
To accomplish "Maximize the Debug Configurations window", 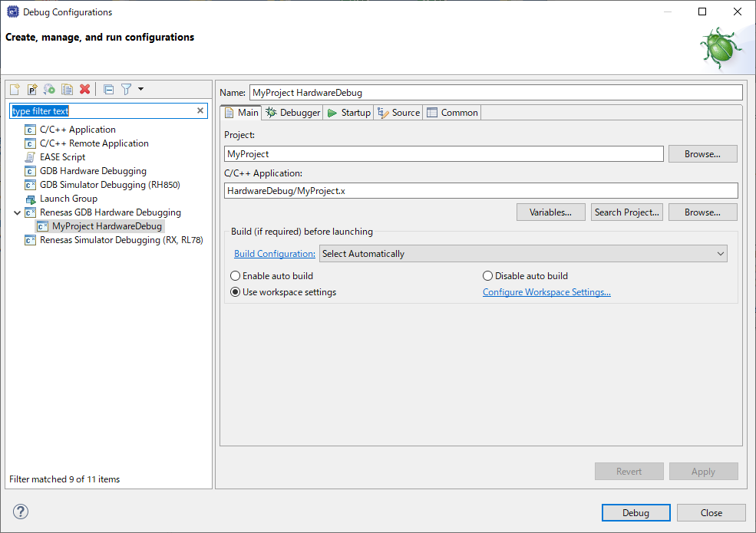I will pos(702,12).
